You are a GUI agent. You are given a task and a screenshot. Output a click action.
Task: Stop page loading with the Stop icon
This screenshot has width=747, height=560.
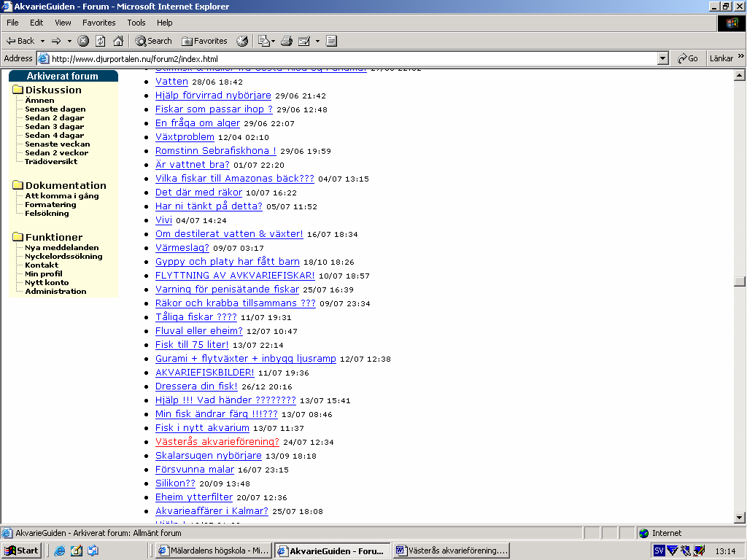(83, 41)
